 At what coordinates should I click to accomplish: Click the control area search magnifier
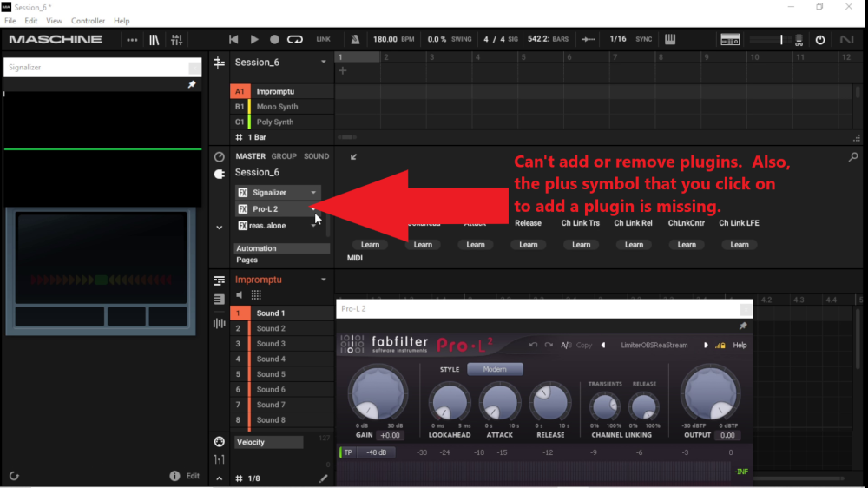pyautogui.click(x=853, y=157)
